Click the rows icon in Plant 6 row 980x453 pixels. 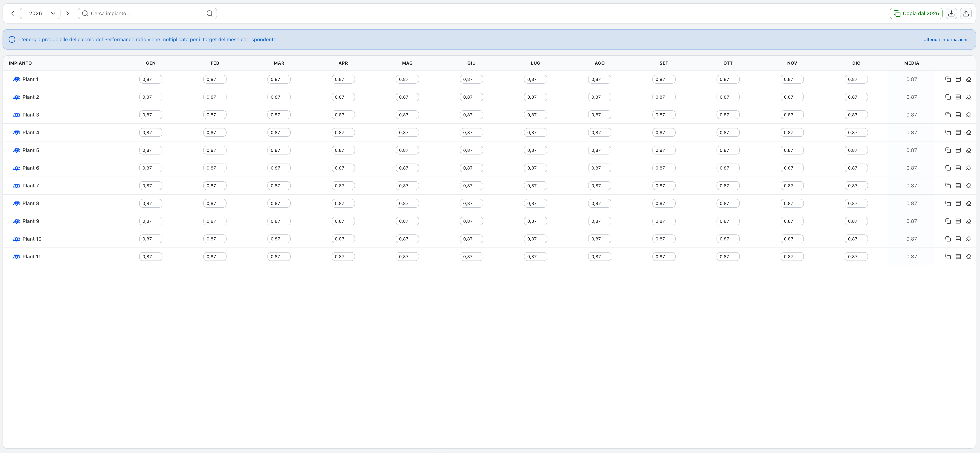coord(958,168)
